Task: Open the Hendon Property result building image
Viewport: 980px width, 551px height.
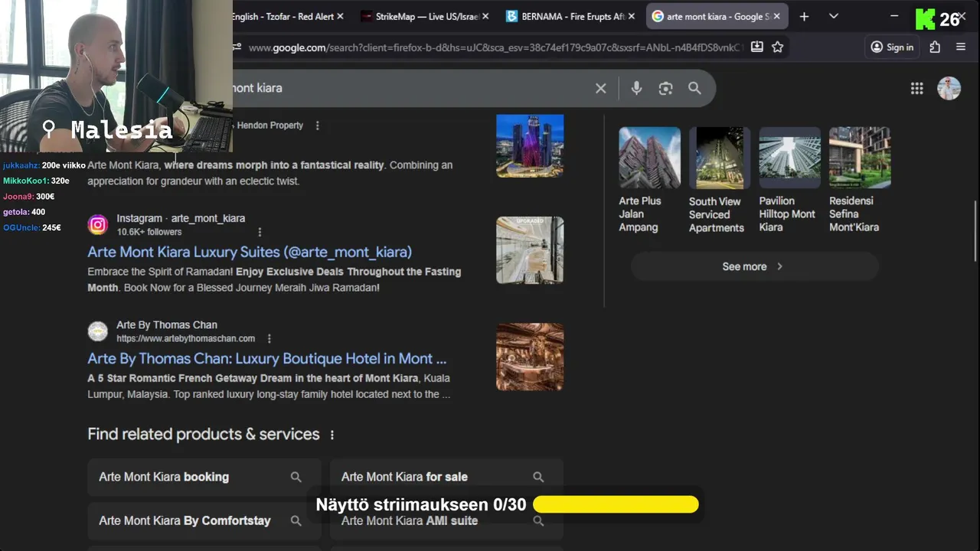Action: tap(530, 145)
